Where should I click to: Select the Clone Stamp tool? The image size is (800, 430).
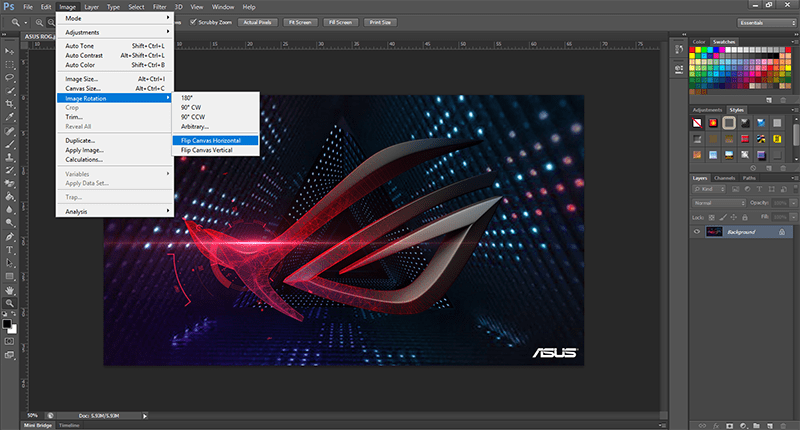[10, 157]
